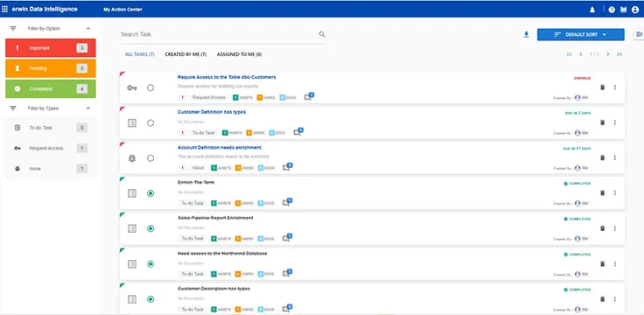Screen dimensions: 644x315
Task: Open the Enrich The Term task title
Action: click(196, 182)
